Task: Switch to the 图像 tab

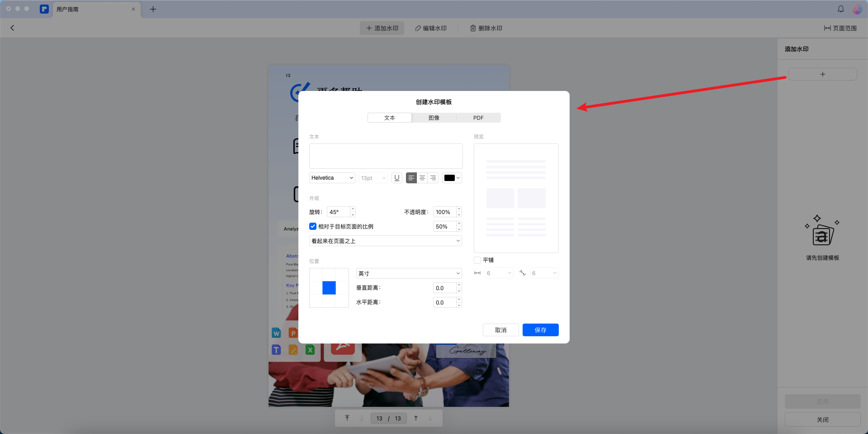Action: (434, 117)
